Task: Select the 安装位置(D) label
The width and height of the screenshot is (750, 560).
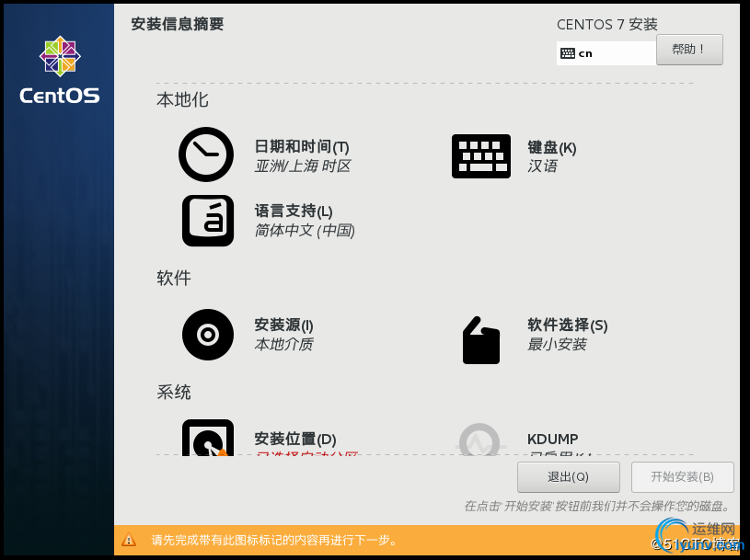Action: coord(295,439)
